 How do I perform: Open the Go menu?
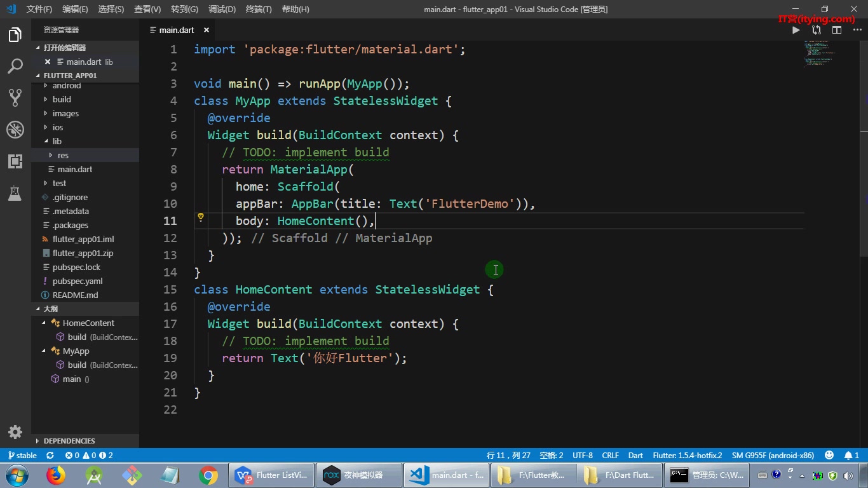(x=185, y=9)
